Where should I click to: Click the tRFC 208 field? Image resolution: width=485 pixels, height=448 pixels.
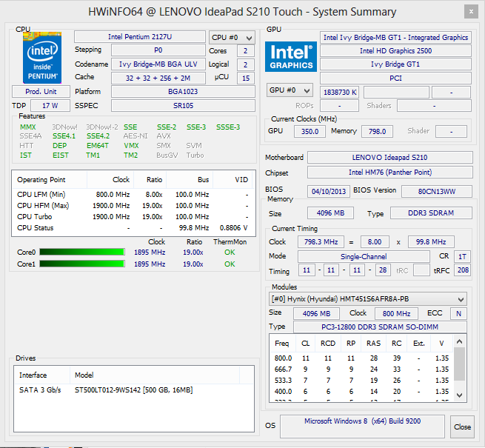pyautogui.click(x=463, y=270)
